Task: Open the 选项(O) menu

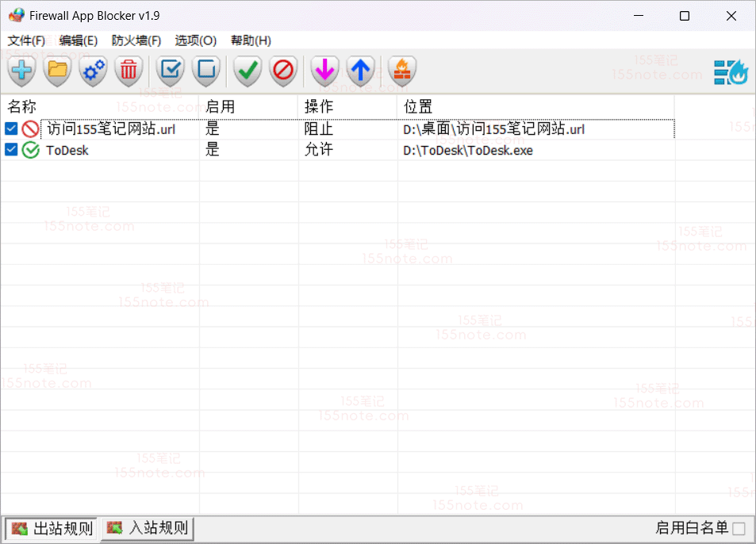Action: click(x=195, y=40)
